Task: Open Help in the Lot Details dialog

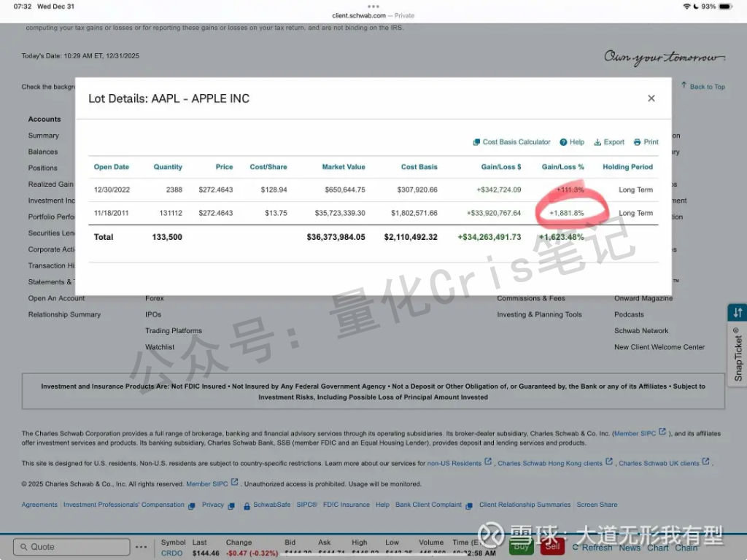Action: tap(572, 142)
